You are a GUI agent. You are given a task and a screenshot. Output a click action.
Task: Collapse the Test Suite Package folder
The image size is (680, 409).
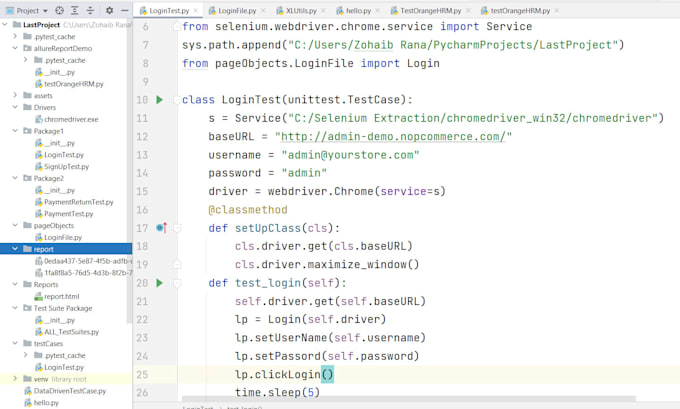click(x=15, y=308)
